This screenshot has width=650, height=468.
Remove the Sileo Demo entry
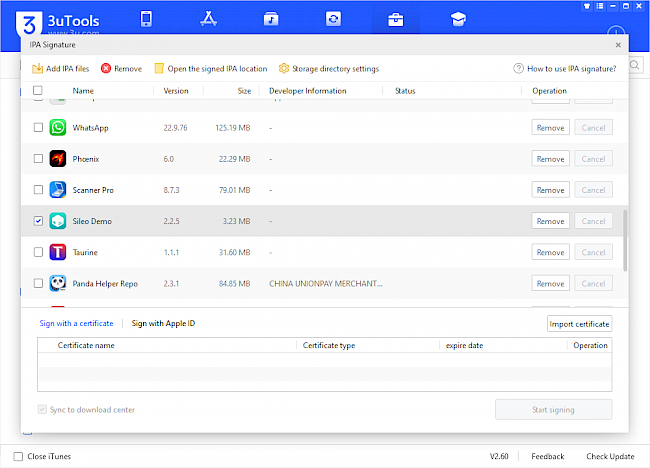coord(551,221)
